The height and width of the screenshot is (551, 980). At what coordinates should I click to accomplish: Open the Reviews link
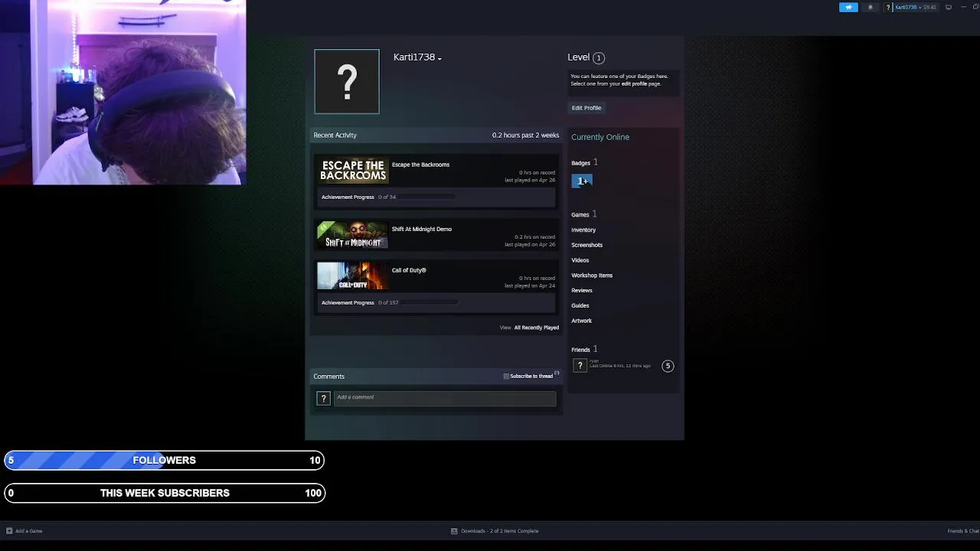[x=582, y=291]
